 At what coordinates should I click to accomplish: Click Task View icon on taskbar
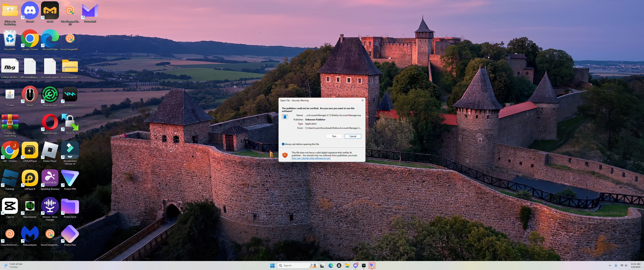click(322, 265)
